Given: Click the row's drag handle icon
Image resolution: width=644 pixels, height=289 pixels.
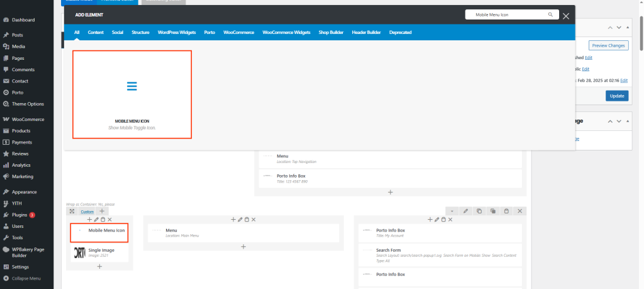Looking at the screenshot, I should pyautogui.click(x=72, y=212).
